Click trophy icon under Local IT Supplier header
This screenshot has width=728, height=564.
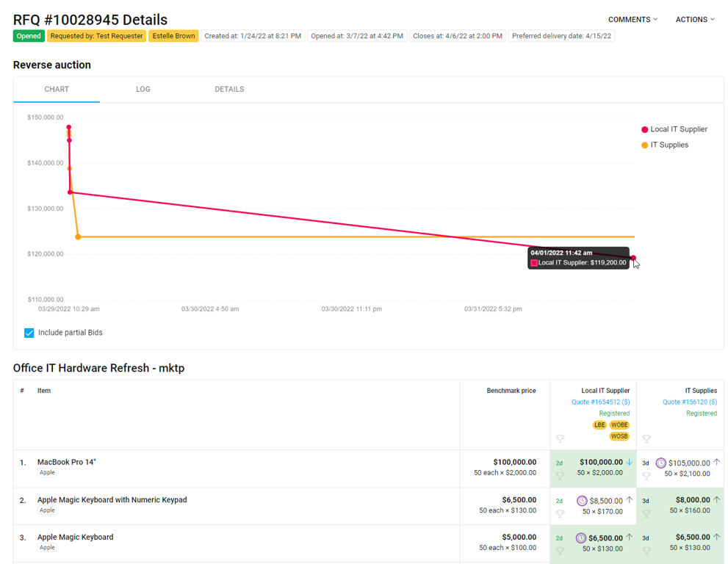[560, 438]
